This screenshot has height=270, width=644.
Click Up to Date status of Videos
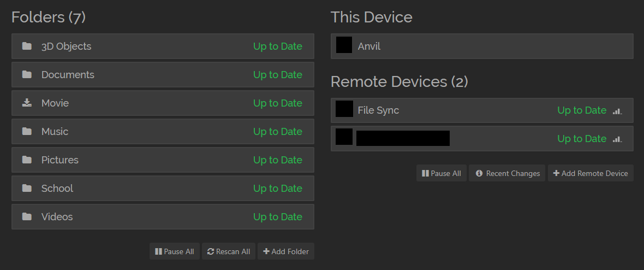pos(278,216)
